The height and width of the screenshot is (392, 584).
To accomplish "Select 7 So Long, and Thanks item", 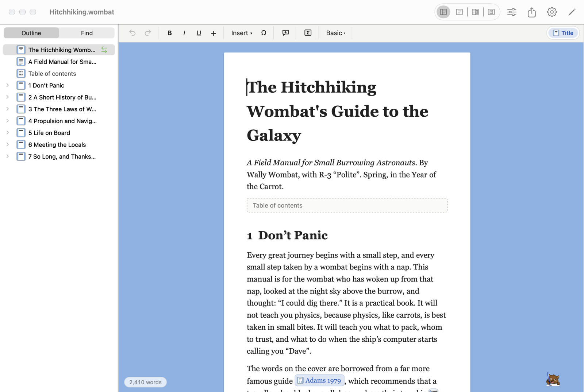I will (x=59, y=156).
